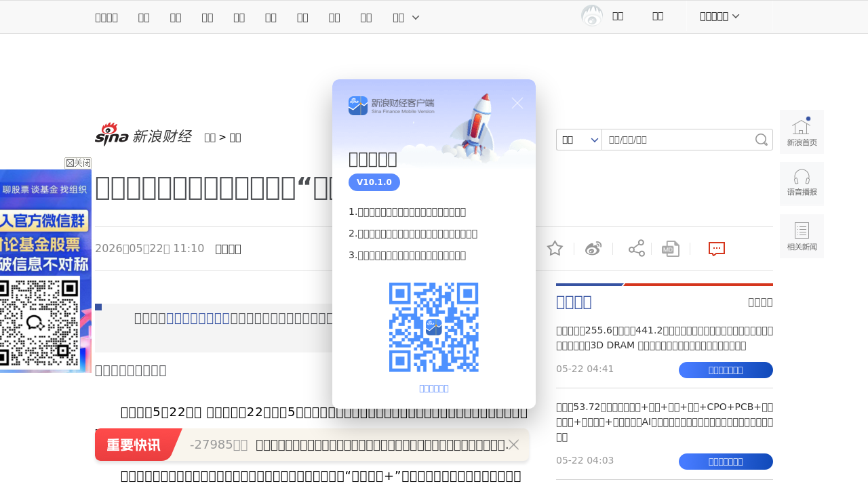
Task: Click the user avatar icon in top bar
Action: [592, 16]
